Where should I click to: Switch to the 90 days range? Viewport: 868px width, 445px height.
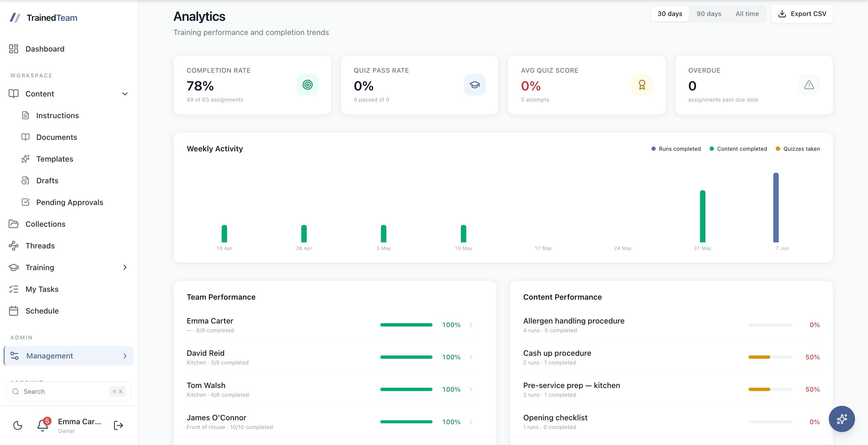coord(709,14)
